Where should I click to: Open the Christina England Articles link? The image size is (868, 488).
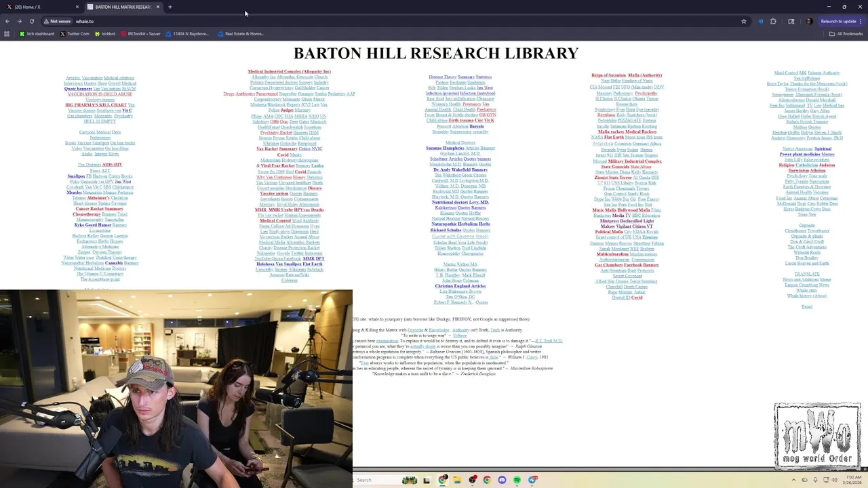460,286
